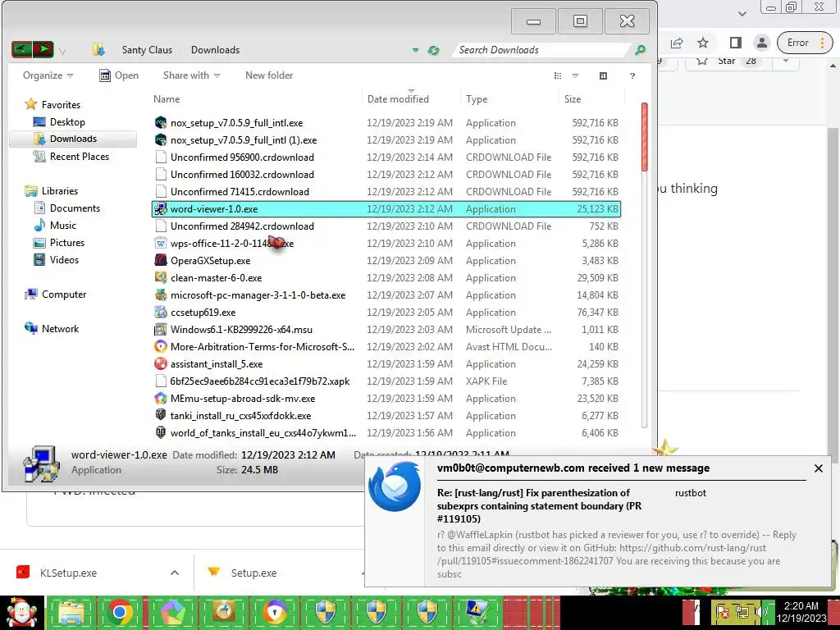Open the Help question mark icon
The image size is (840, 630).
click(632, 75)
